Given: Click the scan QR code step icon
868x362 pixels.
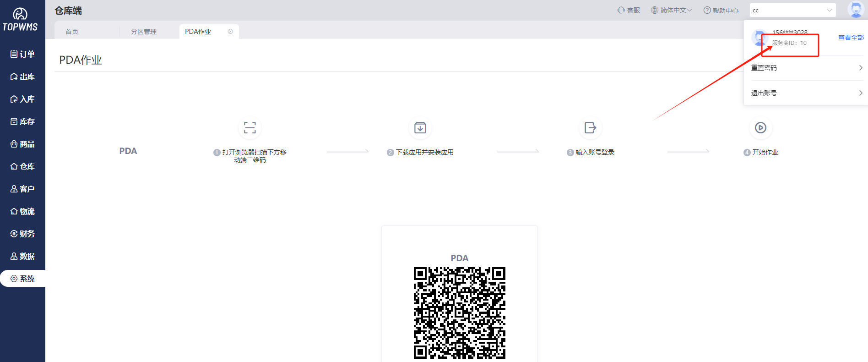Looking at the screenshot, I should click(x=250, y=128).
